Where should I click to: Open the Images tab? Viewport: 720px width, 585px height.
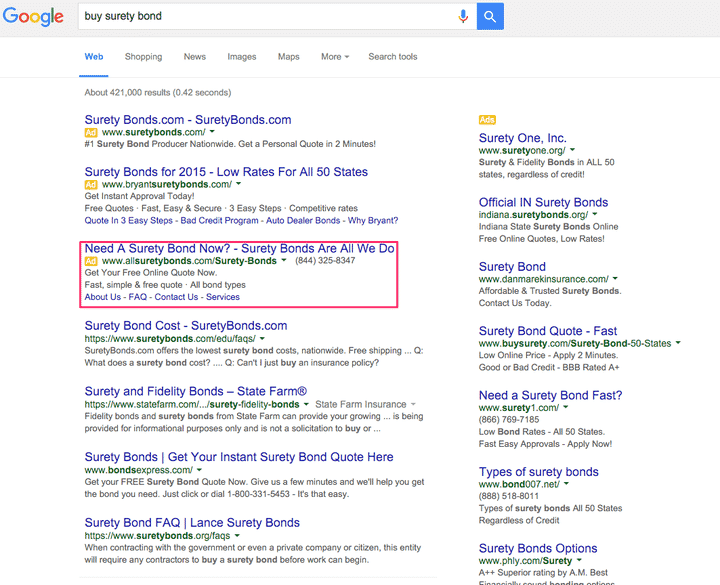[x=242, y=56]
